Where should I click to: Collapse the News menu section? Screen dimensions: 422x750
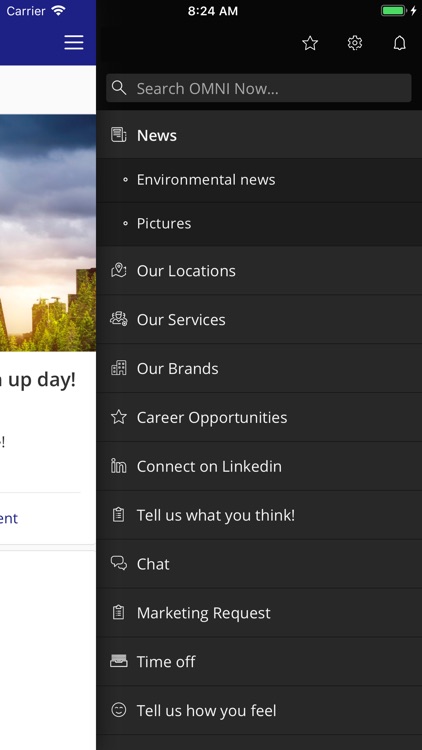pyautogui.click(x=259, y=135)
